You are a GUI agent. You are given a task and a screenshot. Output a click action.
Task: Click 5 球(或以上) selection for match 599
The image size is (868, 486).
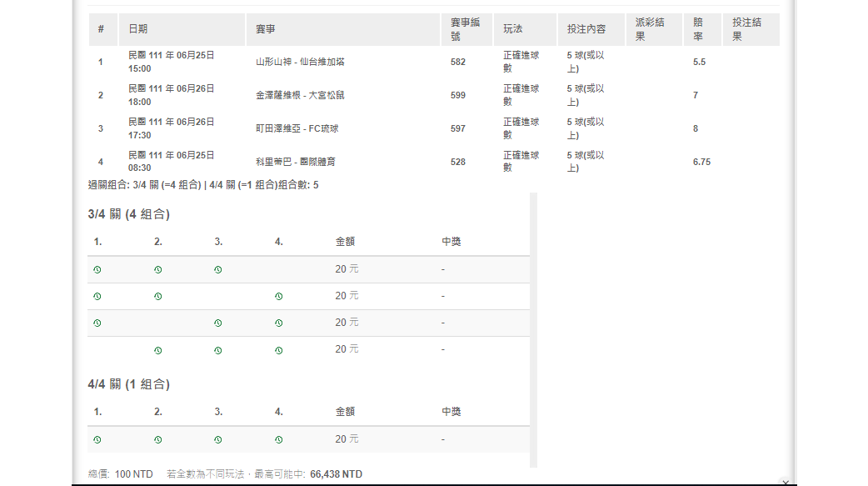(x=586, y=95)
